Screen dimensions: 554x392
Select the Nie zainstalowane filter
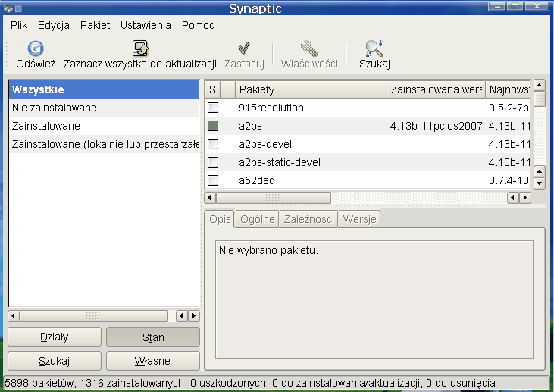tap(104, 108)
